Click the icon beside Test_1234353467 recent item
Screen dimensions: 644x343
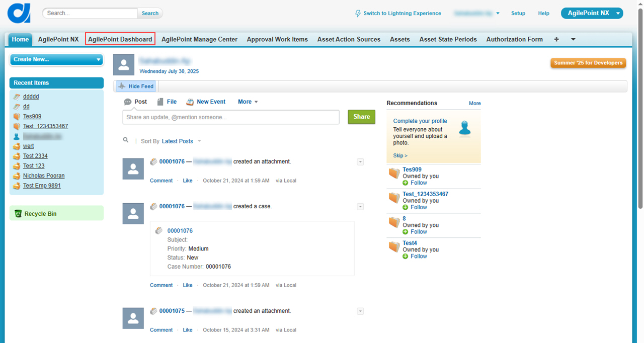pyautogui.click(x=17, y=126)
